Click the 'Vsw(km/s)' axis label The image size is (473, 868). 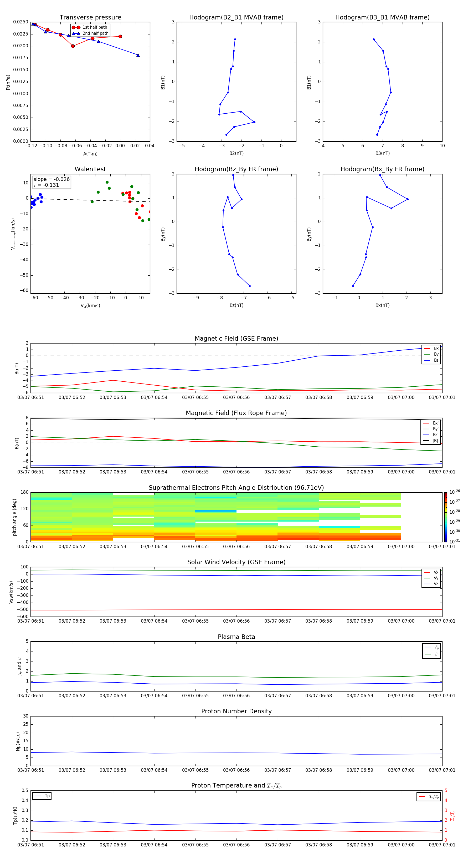[11, 592]
